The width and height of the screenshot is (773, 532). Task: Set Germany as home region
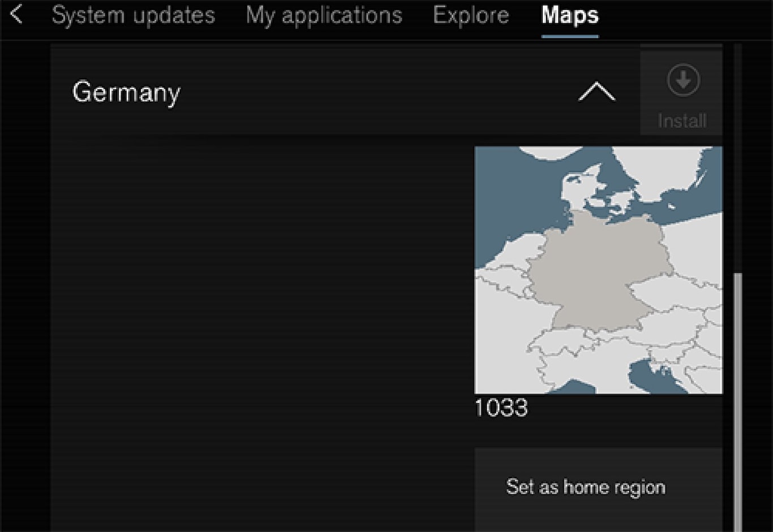[x=586, y=487]
